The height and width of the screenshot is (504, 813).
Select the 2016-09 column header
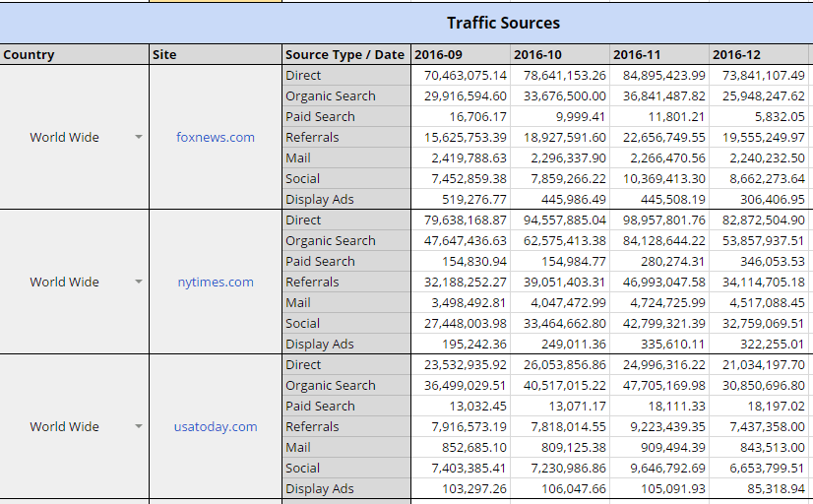click(460, 55)
